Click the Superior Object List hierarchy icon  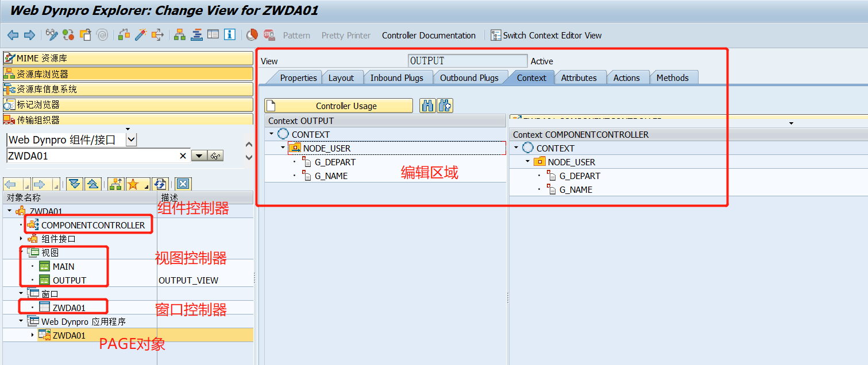coord(115,184)
